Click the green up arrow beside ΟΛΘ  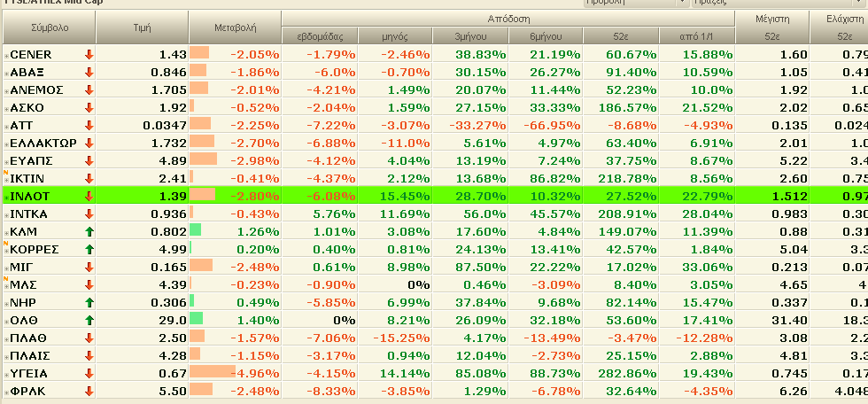(89, 320)
